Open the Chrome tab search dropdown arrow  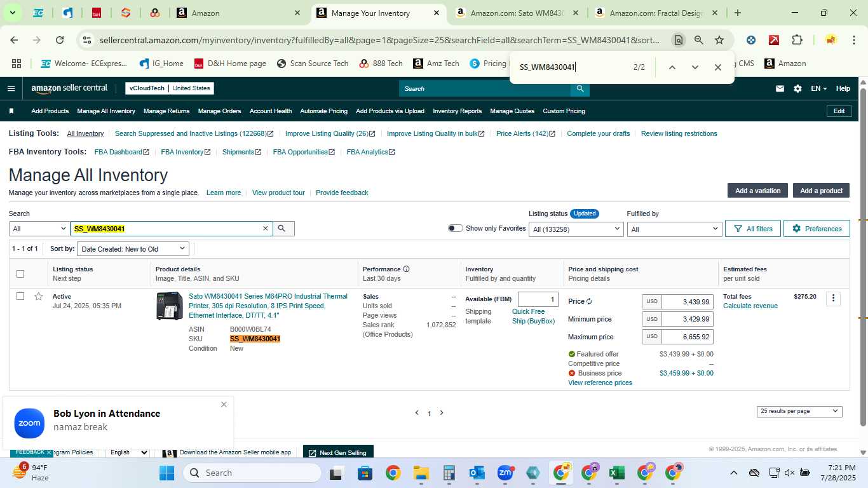click(12, 13)
